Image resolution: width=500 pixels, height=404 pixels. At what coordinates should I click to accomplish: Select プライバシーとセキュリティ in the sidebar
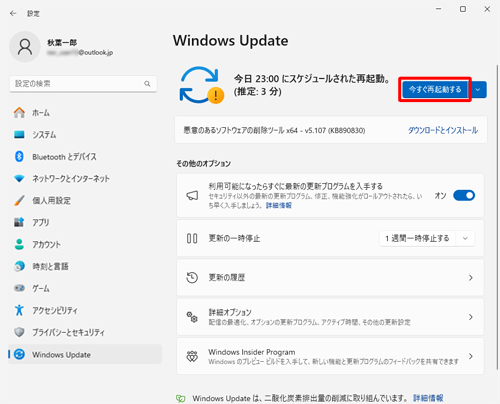tap(85, 332)
